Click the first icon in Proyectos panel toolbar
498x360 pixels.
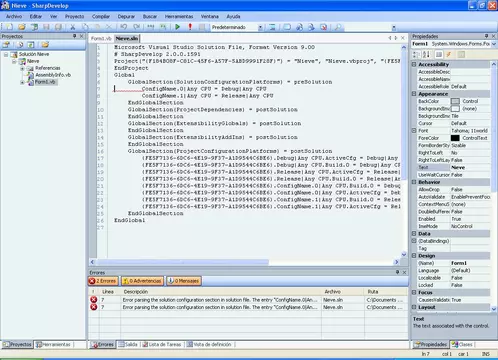[x=6, y=45]
